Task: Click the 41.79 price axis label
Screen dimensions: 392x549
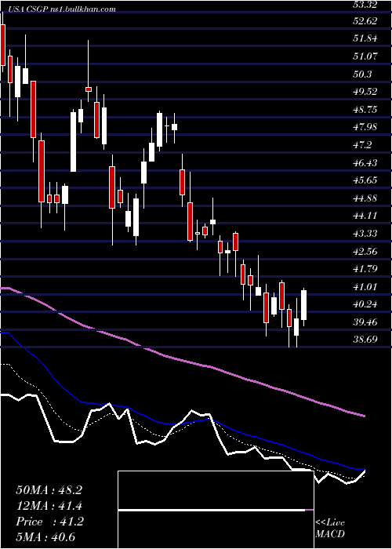Action: (365, 269)
